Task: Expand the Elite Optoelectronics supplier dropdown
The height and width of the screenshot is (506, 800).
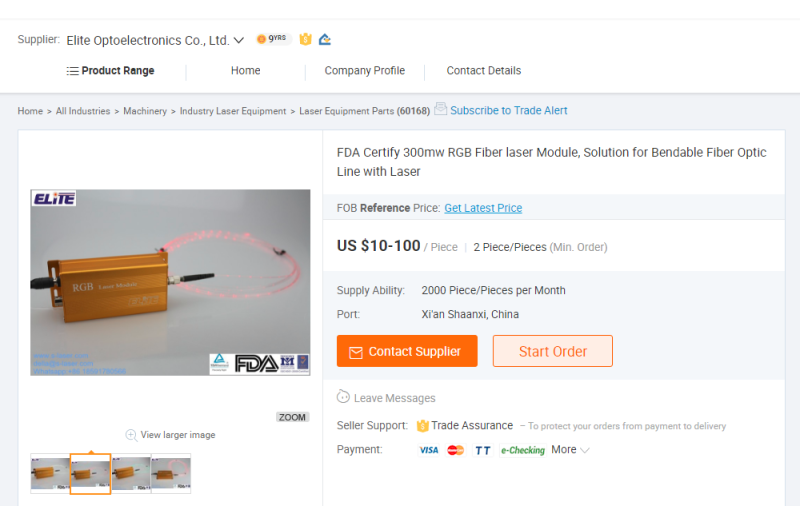Action: [x=239, y=40]
